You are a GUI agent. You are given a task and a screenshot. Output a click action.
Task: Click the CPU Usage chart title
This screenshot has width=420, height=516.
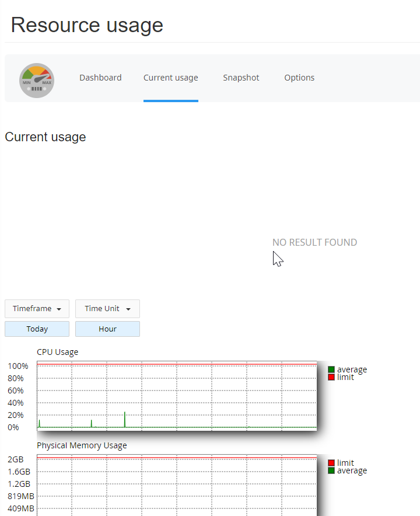coord(57,352)
